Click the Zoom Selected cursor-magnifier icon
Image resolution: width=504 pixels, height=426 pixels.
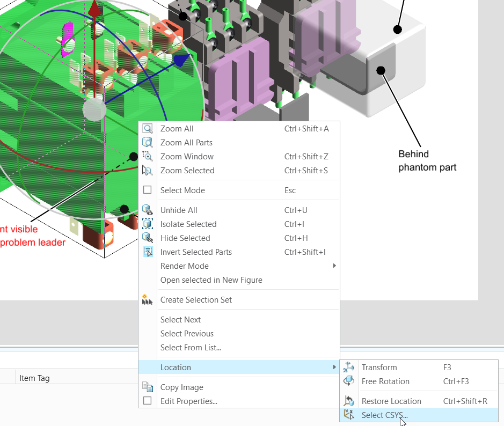pos(148,170)
